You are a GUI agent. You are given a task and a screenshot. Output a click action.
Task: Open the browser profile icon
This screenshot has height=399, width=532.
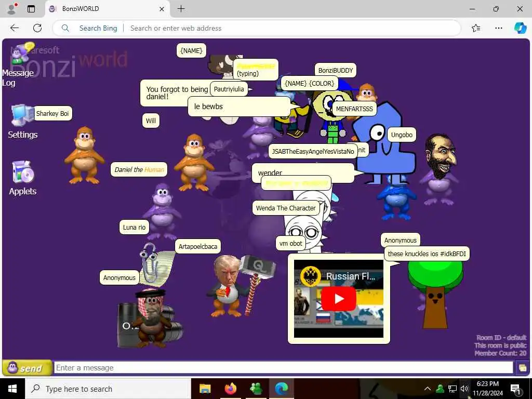[x=12, y=9]
